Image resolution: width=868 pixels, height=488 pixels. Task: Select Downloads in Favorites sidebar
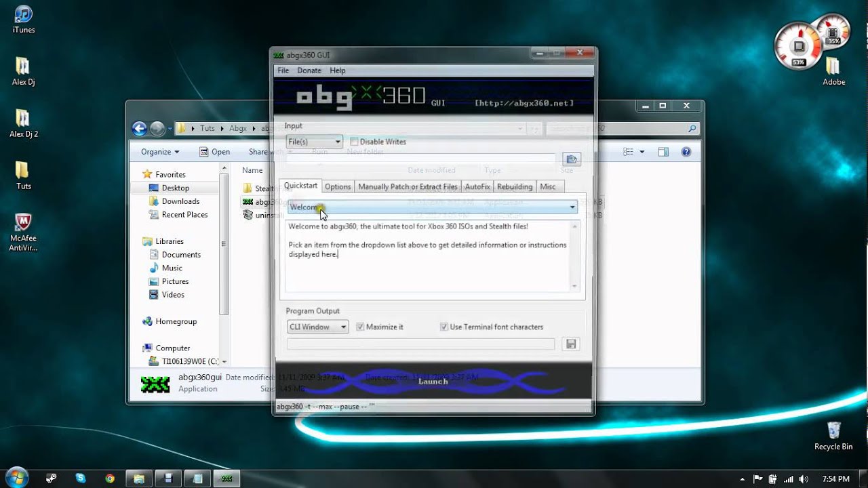[180, 201]
